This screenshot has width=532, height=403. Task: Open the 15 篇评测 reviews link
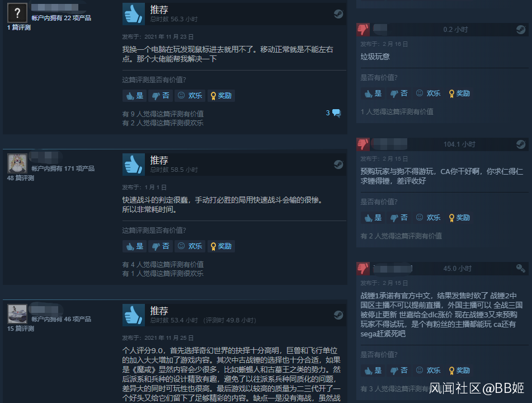point(20,329)
